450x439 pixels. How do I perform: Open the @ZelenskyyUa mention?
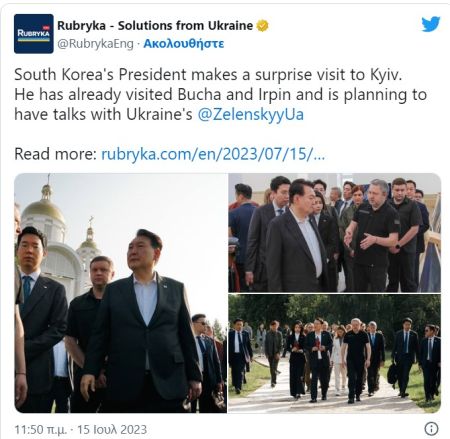(x=251, y=114)
